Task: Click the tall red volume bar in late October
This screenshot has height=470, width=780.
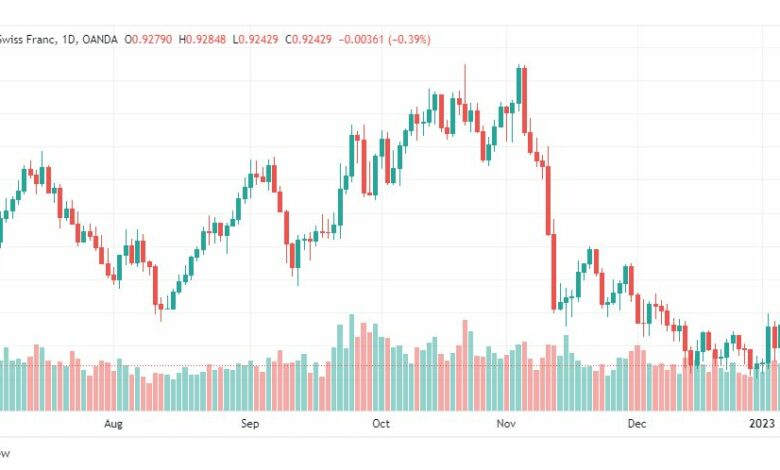Action: [466, 366]
